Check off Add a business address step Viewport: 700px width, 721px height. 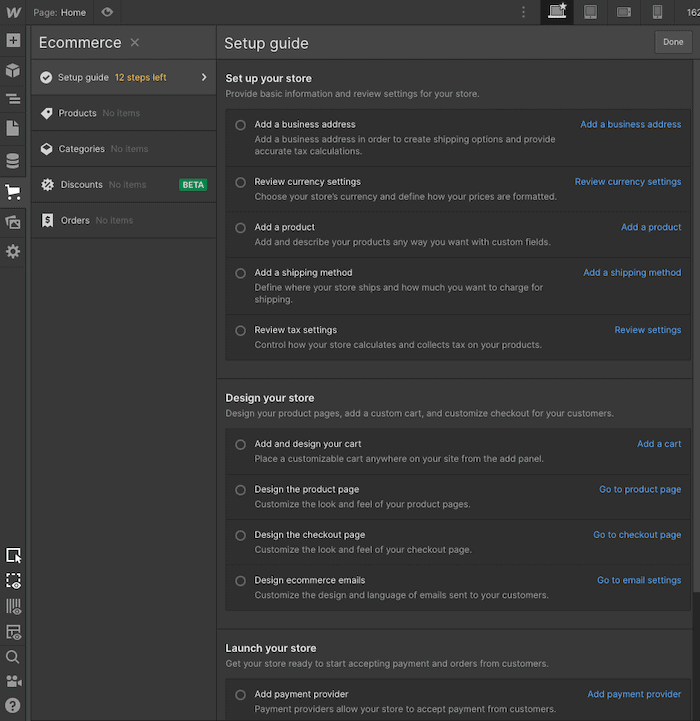pyautogui.click(x=240, y=125)
